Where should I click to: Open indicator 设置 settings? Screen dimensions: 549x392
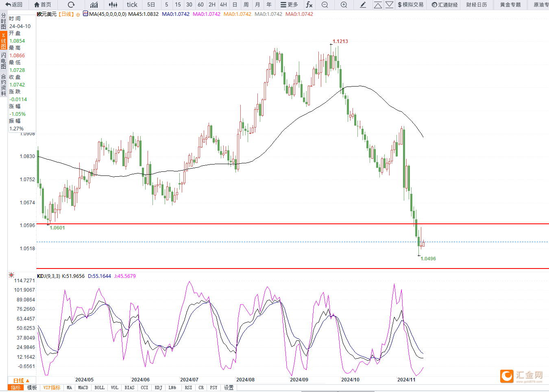(229, 388)
